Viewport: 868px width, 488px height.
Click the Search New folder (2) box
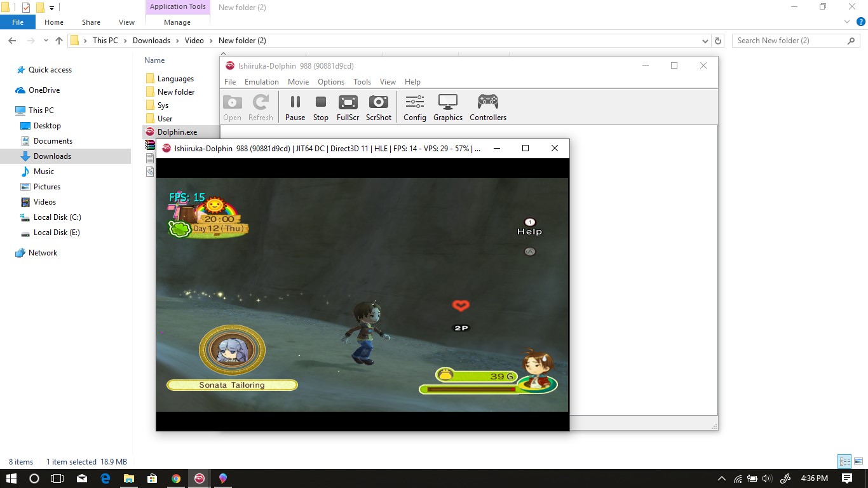[797, 41]
